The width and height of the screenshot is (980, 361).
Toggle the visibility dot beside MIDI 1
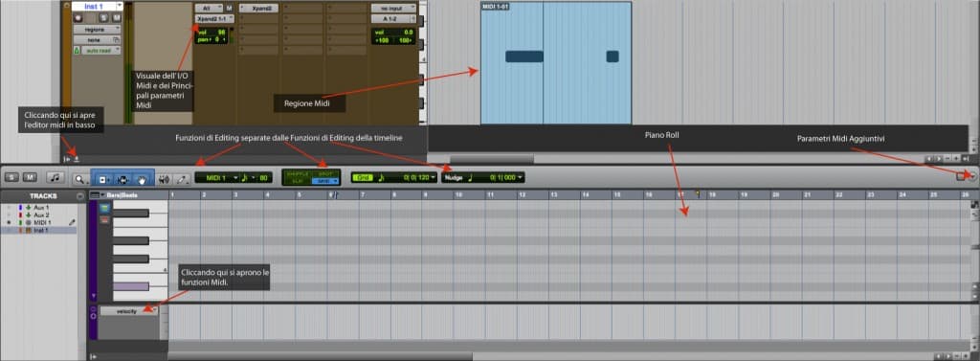(9, 223)
